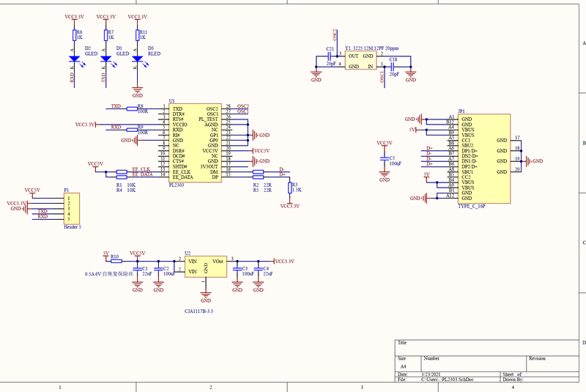Screen dimensions: 586x392
Task: Select the resistor on the EE_DATA line
Action: point(122,177)
